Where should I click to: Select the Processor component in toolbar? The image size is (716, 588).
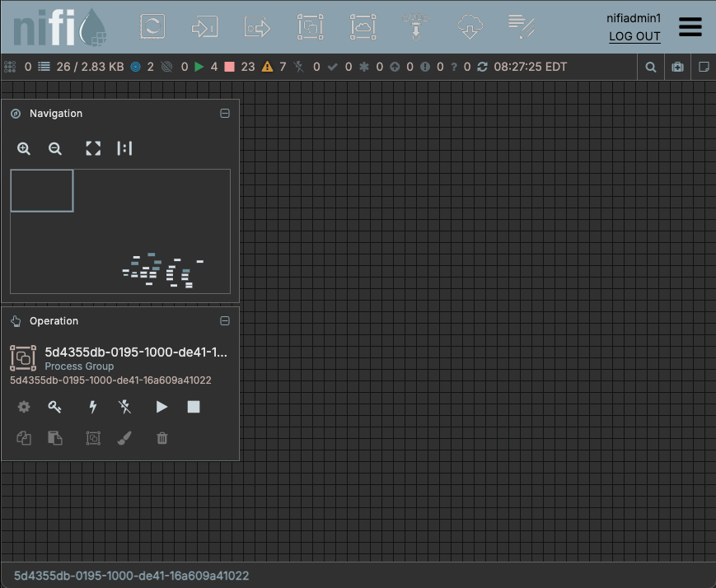pos(152,26)
